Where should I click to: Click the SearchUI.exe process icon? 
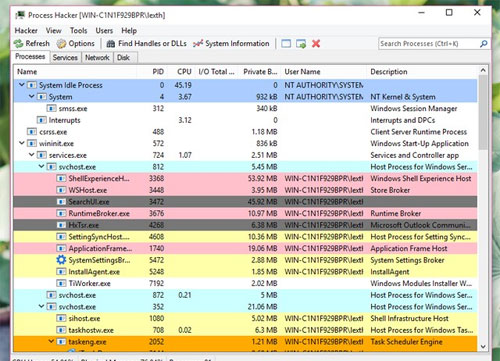pos(61,202)
